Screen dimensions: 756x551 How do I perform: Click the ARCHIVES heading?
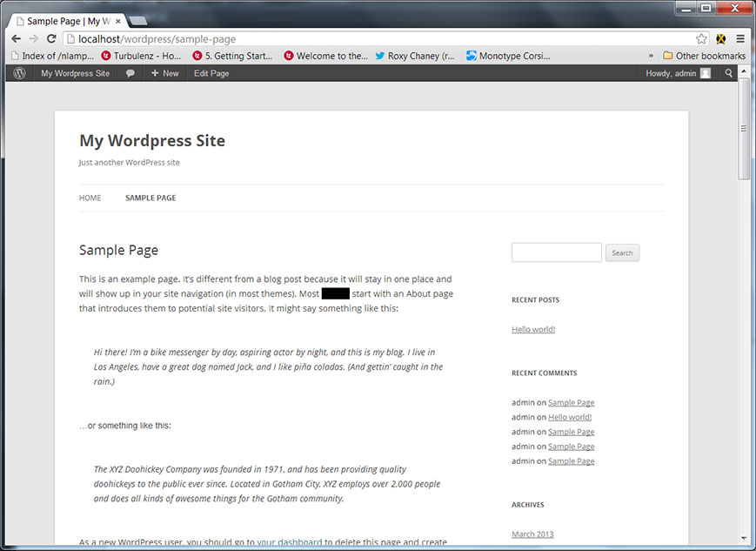[x=527, y=505]
